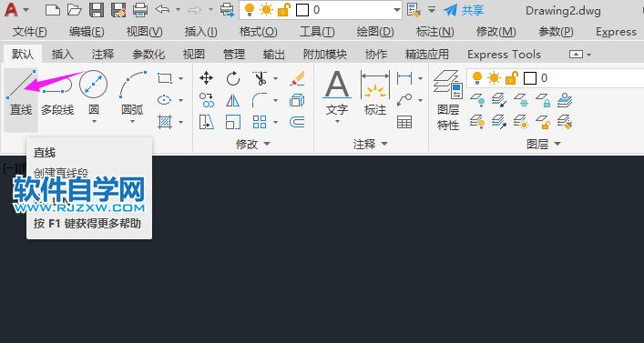Click the Match Layer brush icon
The image size is (644, 343).
(565, 122)
